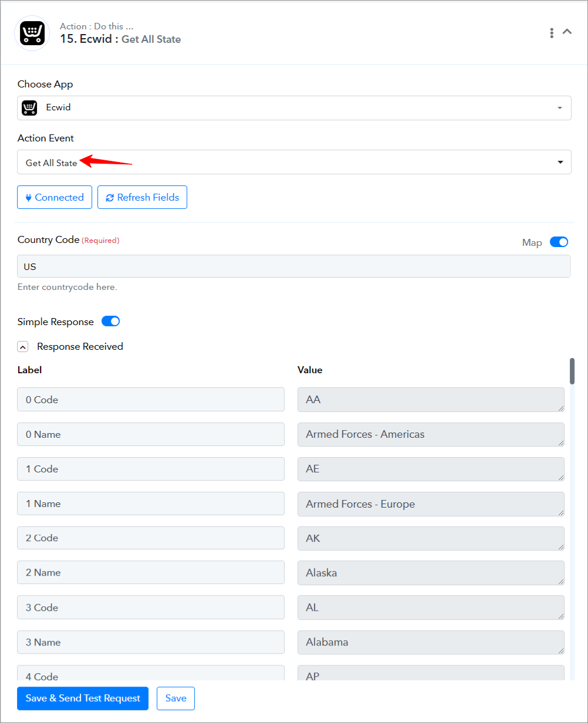Collapse the Response Received section
588x723 pixels.
[22, 347]
